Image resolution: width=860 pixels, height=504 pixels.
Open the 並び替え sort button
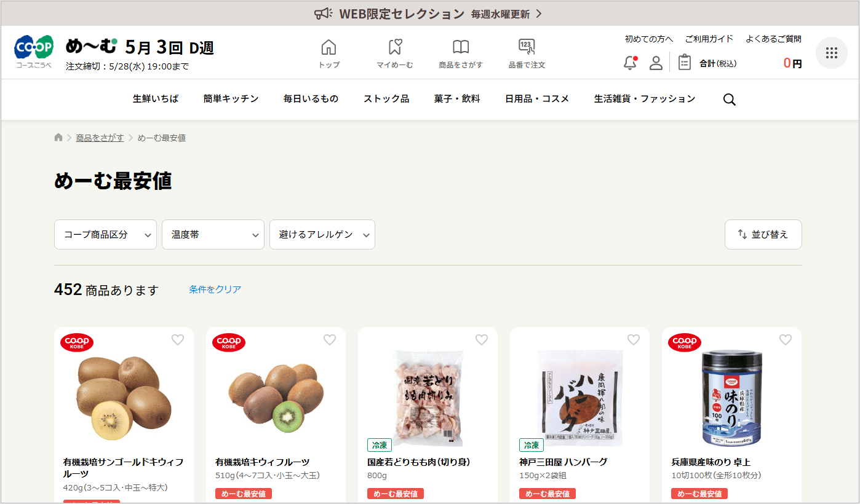click(763, 235)
